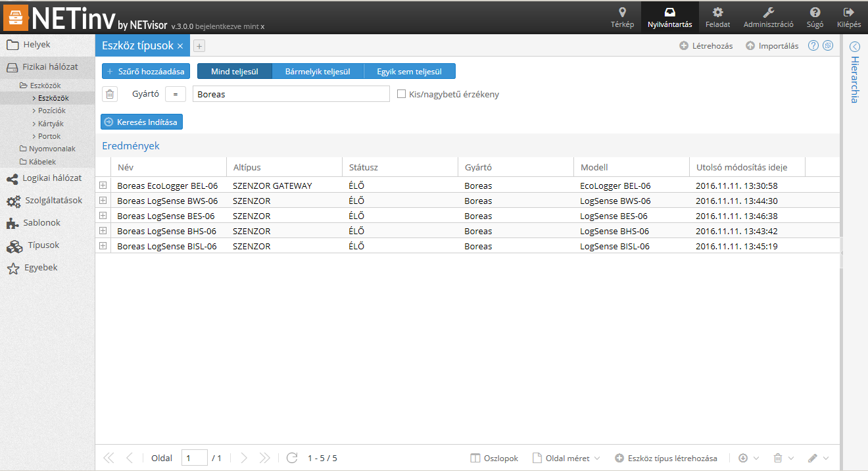
Task: Enable Kis/nagybetű érzékeny checkbox
Action: coord(401,94)
